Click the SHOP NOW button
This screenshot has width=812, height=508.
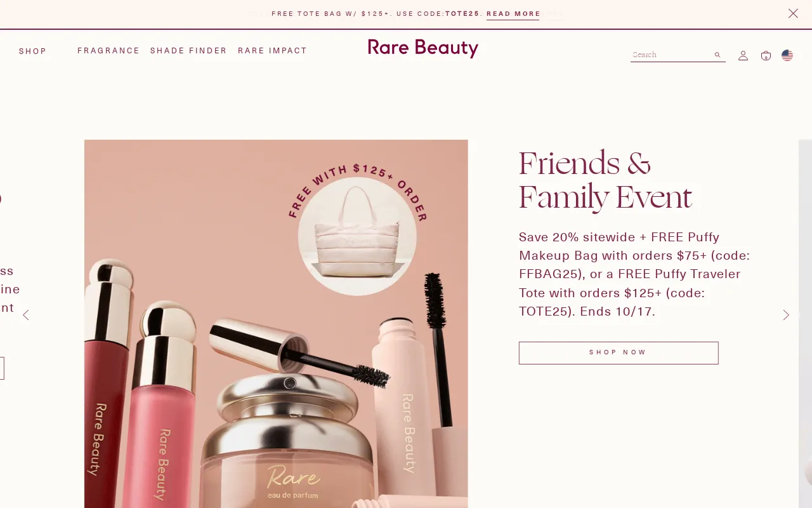(x=619, y=353)
